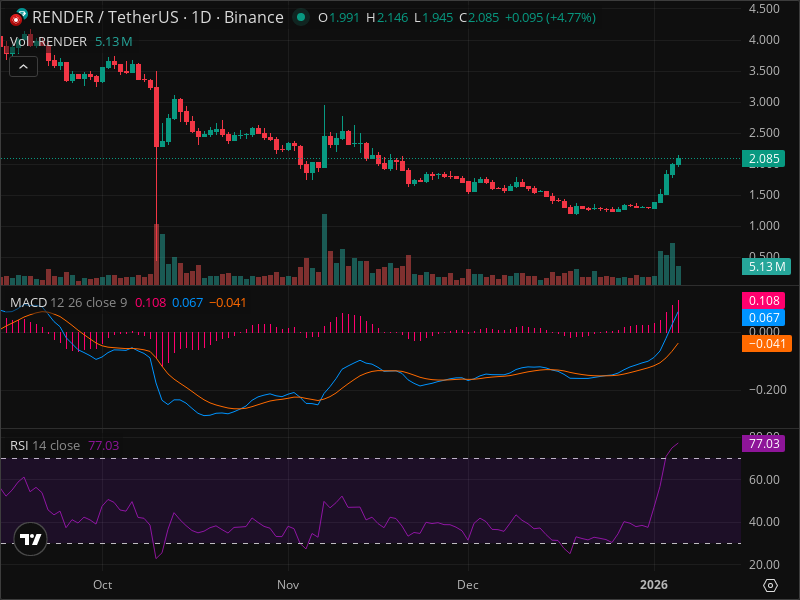This screenshot has height=600, width=800.
Task: Click the 2026 label on time axis
Action: (654, 585)
